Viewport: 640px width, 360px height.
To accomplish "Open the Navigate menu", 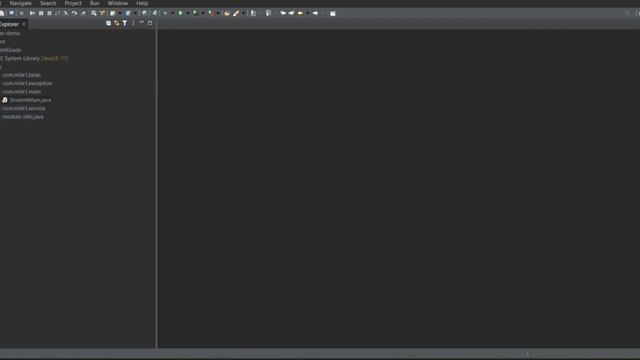I will (x=20, y=3).
